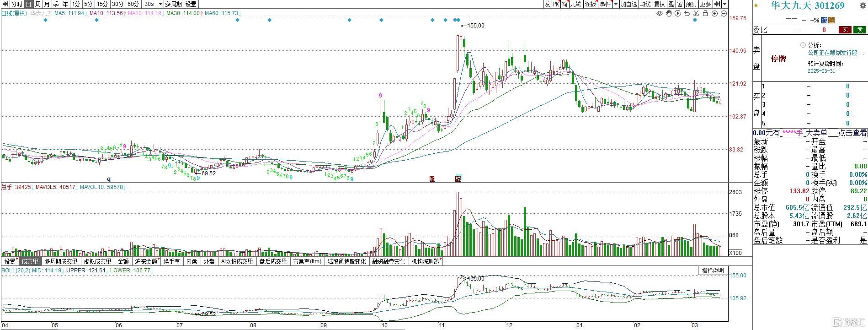
Task: Open the 更多 dropdown menu
Action: tap(705, 4)
